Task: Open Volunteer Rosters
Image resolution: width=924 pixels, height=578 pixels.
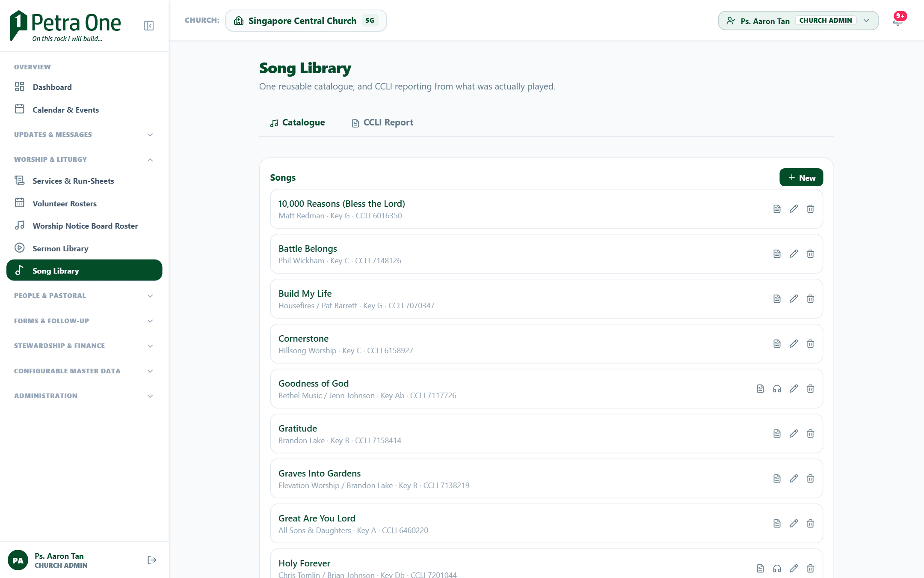Action: (x=84, y=203)
